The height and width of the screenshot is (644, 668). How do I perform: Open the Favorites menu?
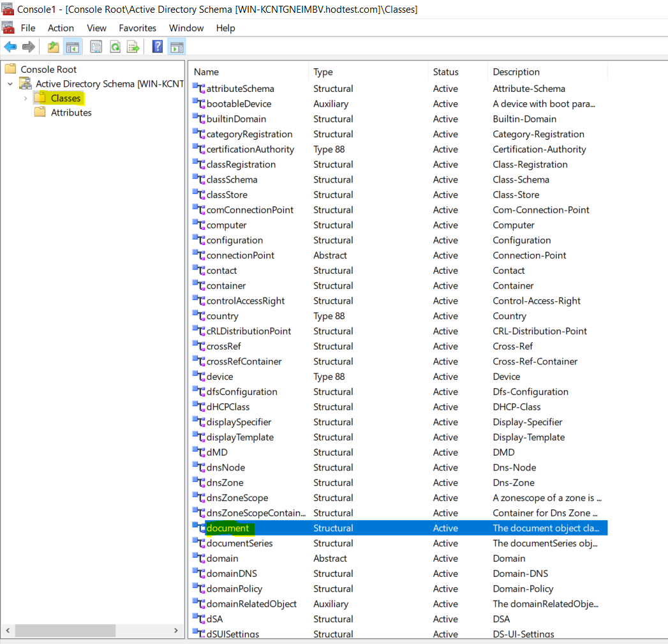pyautogui.click(x=137, y=28)
